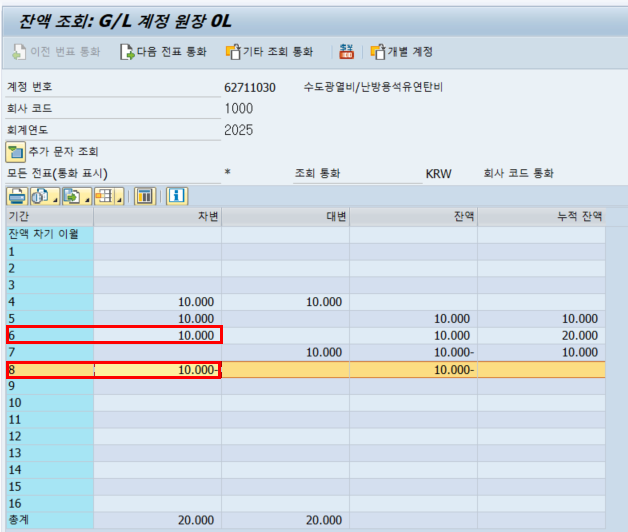Click cumulative balance 10.000 in period 5
The image size is (628, 532).
point(580,318)
